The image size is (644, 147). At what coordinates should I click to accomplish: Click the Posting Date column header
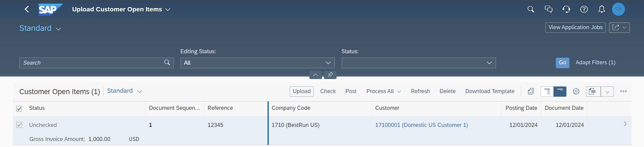[x=521, y=108]
